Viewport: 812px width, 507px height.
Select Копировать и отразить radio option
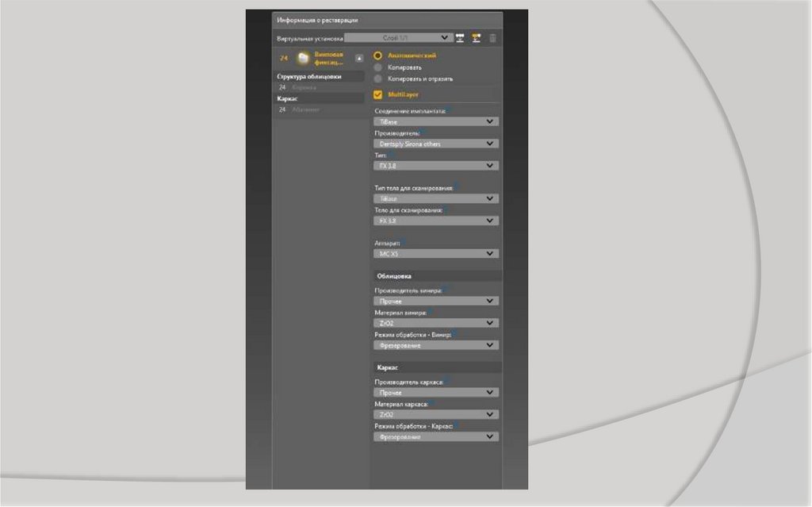(x=378, y=79)
